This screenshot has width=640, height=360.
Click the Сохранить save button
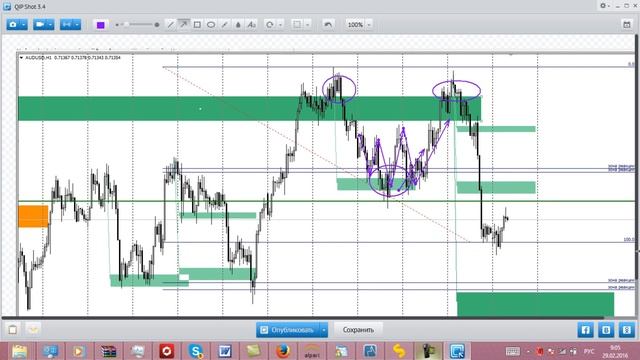point(358,330)
